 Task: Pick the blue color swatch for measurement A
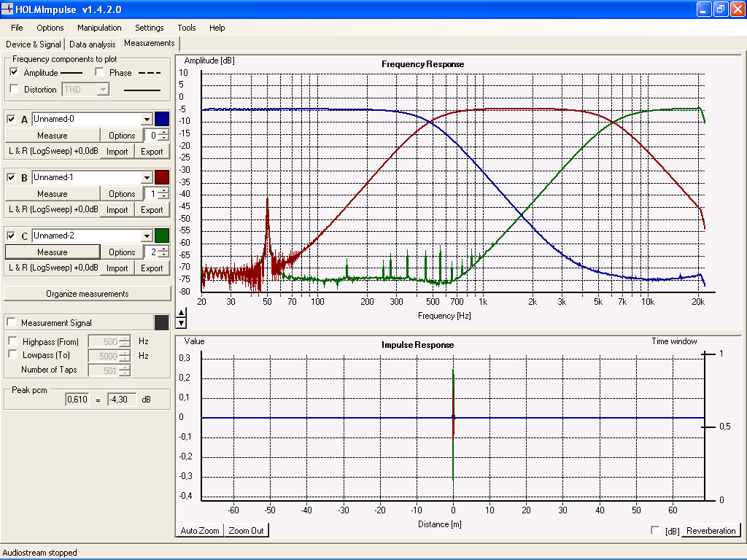pos(162,119)
